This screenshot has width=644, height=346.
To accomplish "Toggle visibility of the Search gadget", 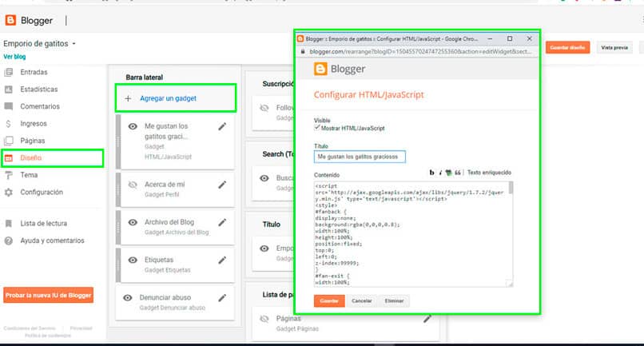I will click(264, 178).
